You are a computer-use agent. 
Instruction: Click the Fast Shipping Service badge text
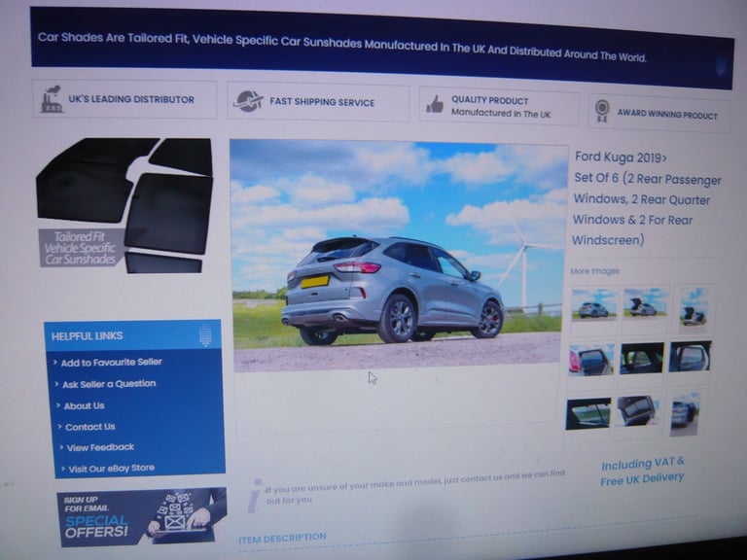[x=322, y=102]
